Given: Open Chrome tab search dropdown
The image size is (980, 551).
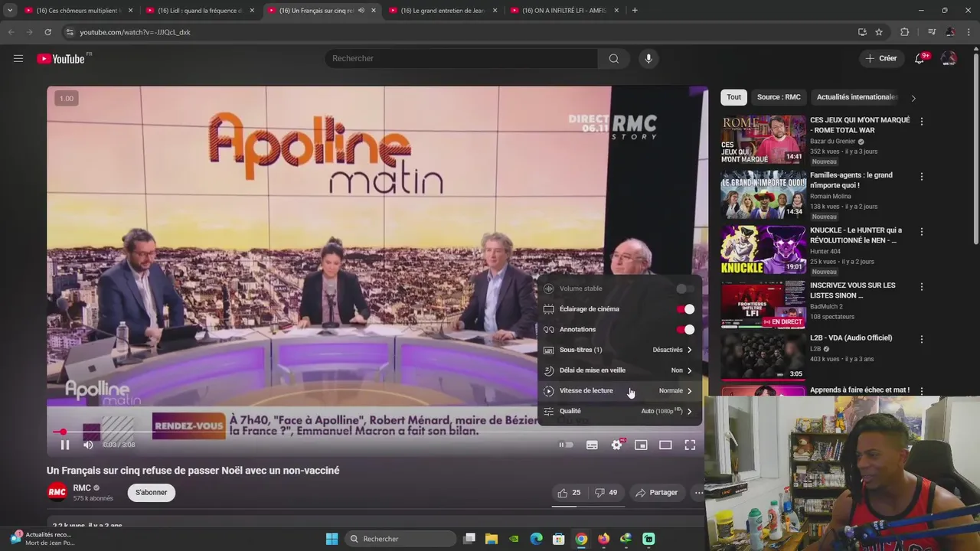Looking at the screenshot, I should tap(10, 10).
